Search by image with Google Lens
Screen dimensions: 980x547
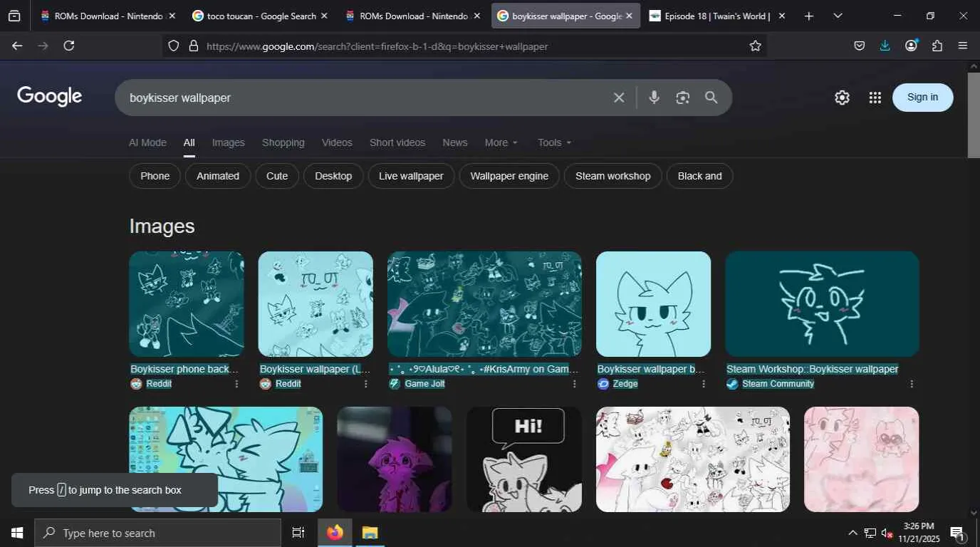click(682, 98)
